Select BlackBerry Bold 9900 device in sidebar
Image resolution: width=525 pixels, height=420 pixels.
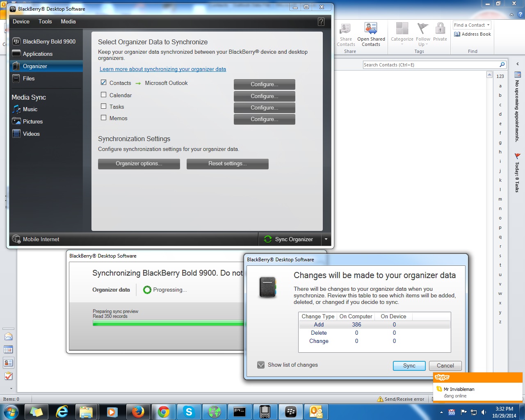pos(44,41)
